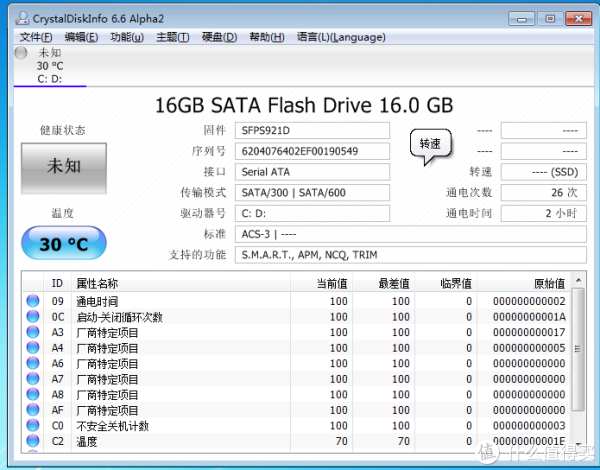600x470 pixels.
Task: Click the current value 70 in row C2
Action: pos(341,441)
